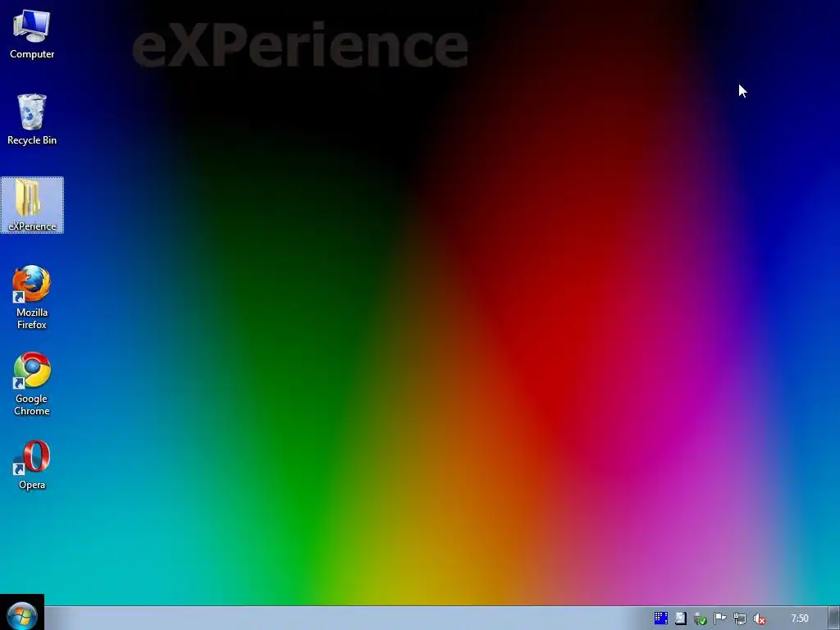Open the Windows Start menu orb
This screenshot has height=630, width=840.
[22, 615]
